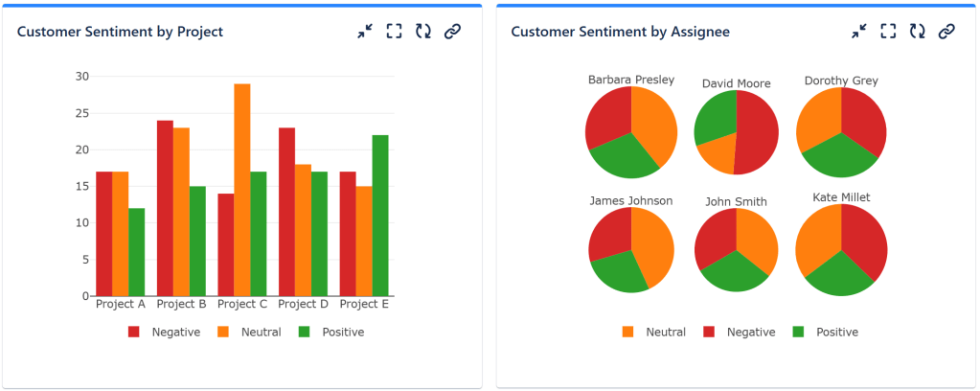Click the Customer Sentiment by Project title

tap(120, 32)
